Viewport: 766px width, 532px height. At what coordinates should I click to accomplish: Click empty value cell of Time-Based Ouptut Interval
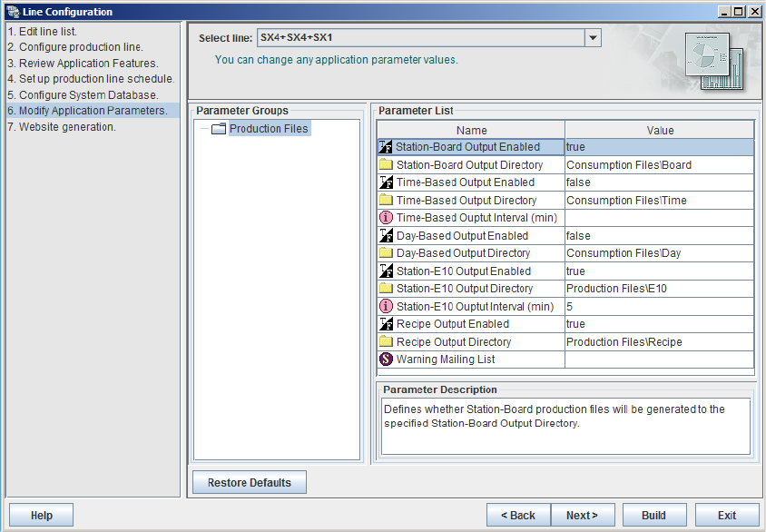tap(659, 217)
